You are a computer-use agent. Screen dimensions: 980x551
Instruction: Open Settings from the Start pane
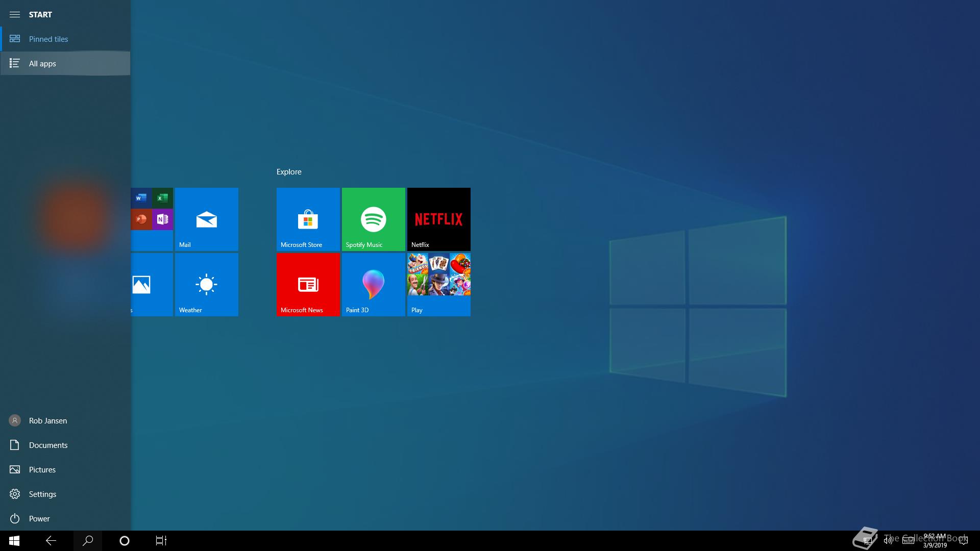pos(65,494)
